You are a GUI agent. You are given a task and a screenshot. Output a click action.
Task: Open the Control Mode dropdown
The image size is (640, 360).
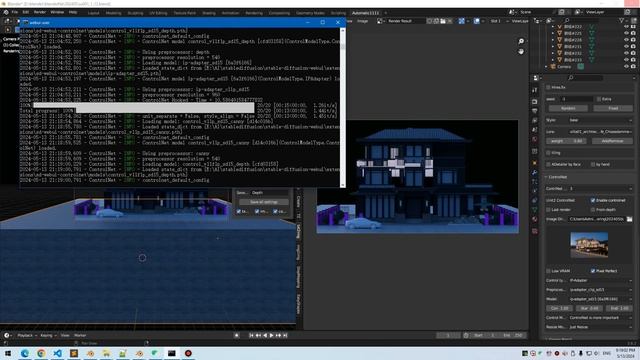600,318
